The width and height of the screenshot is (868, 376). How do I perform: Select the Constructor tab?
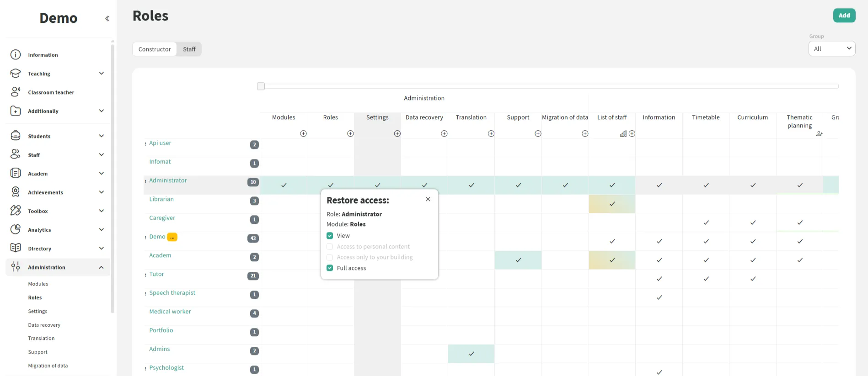[155, 49]
